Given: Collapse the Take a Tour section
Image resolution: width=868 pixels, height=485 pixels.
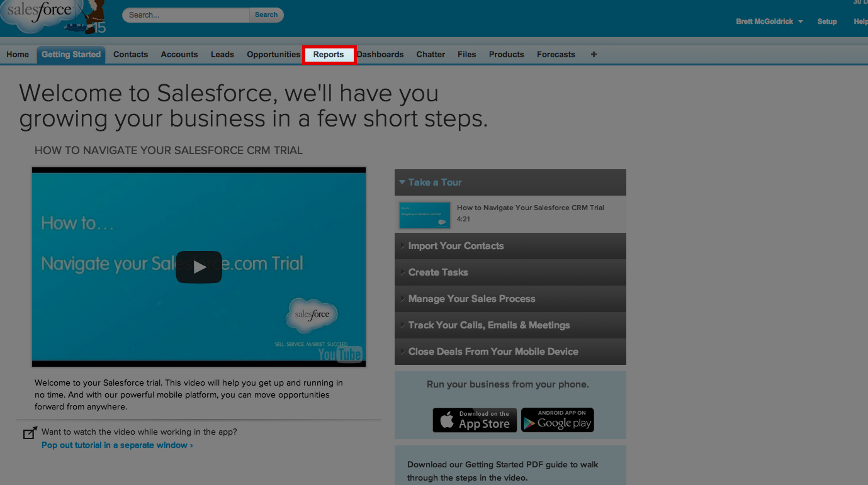Looking at the screenshot, I should [x=510, y=182].
